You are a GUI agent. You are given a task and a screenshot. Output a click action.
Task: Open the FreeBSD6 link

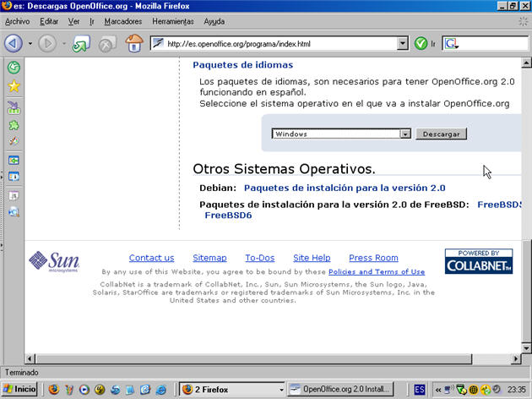point(228,216)
